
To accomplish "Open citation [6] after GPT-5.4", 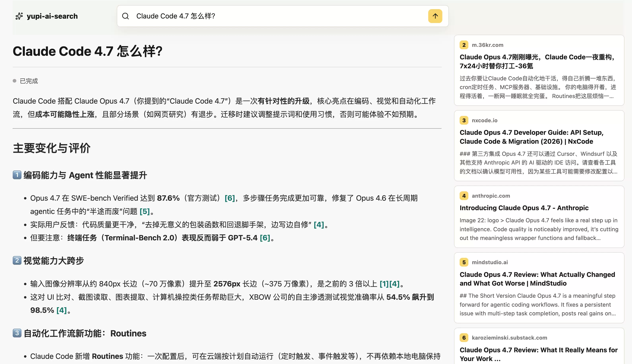I will tap(265, 238).
